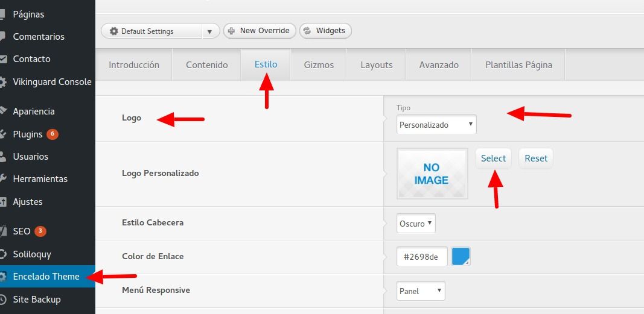Click the New Override button
Viewport: 644px width, 314px height.
click(x=260, y=31)
